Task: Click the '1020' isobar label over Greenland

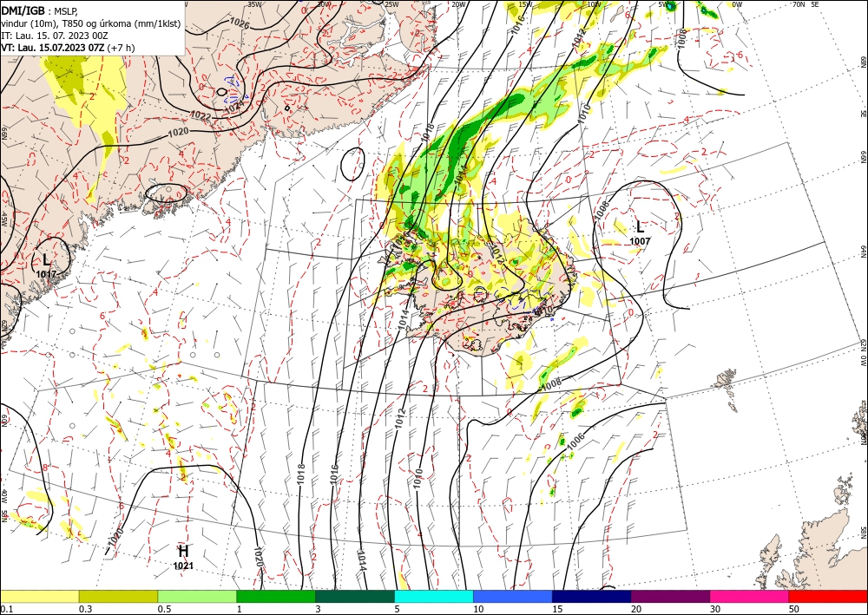Action: tap(178, 132)
